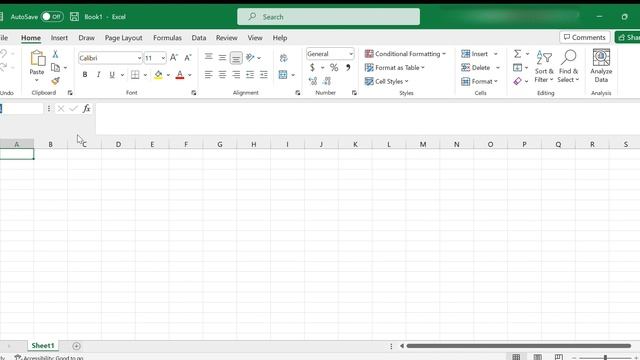The width and height of the screenshot is (640, 360).
Task: Toggle Center alignment
Action: point(222,75)
